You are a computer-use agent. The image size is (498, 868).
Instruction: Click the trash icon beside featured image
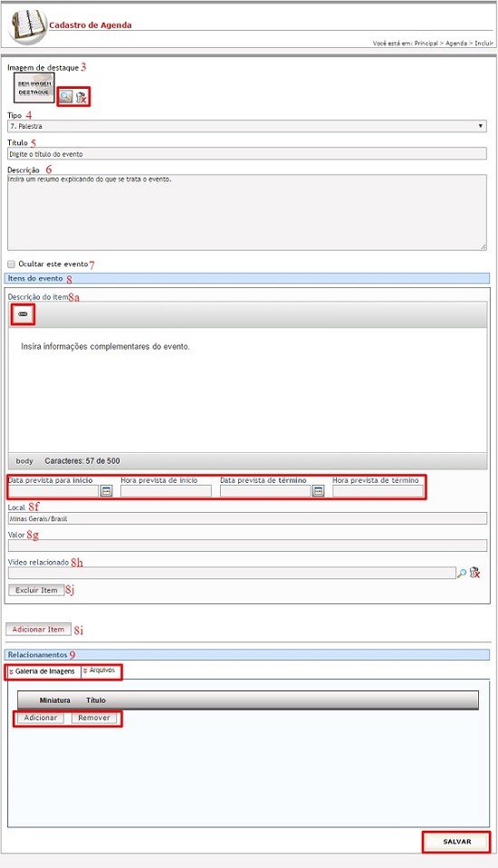[x=81, y=98]
